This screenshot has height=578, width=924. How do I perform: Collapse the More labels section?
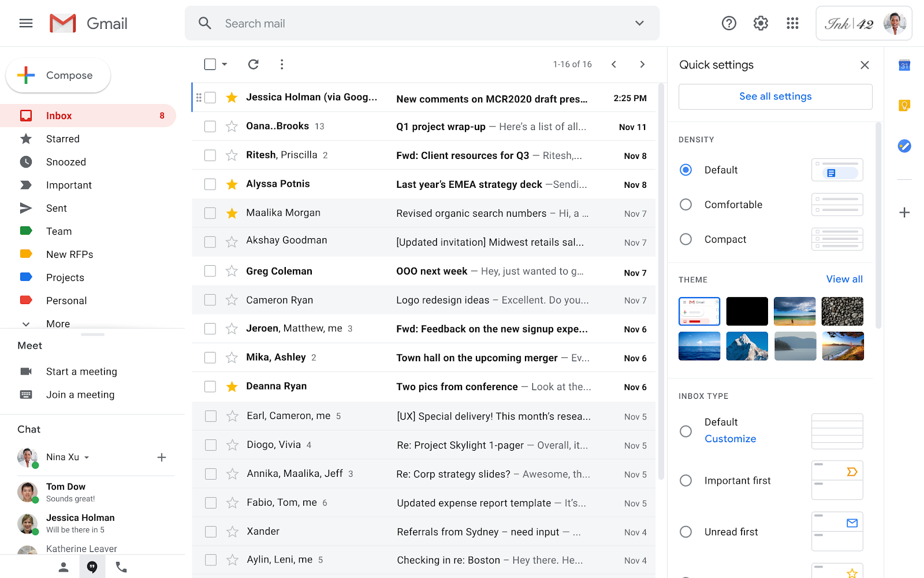(x=58, y=324)
